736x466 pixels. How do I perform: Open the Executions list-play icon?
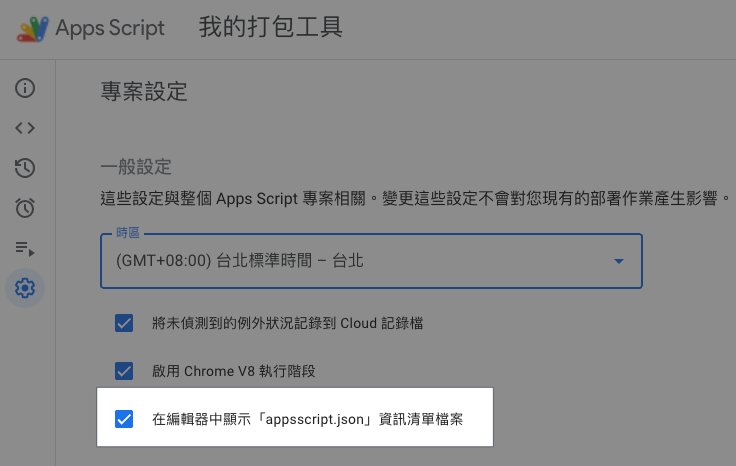pos(25,248)
